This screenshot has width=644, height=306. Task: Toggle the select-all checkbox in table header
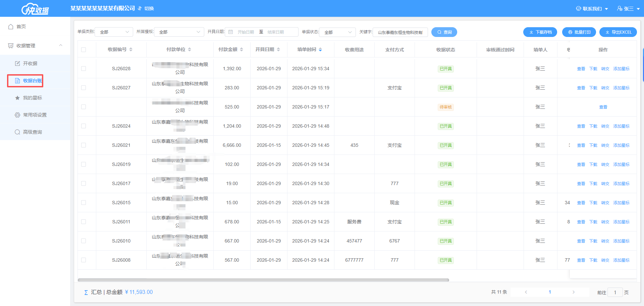[x=84, y=50]
